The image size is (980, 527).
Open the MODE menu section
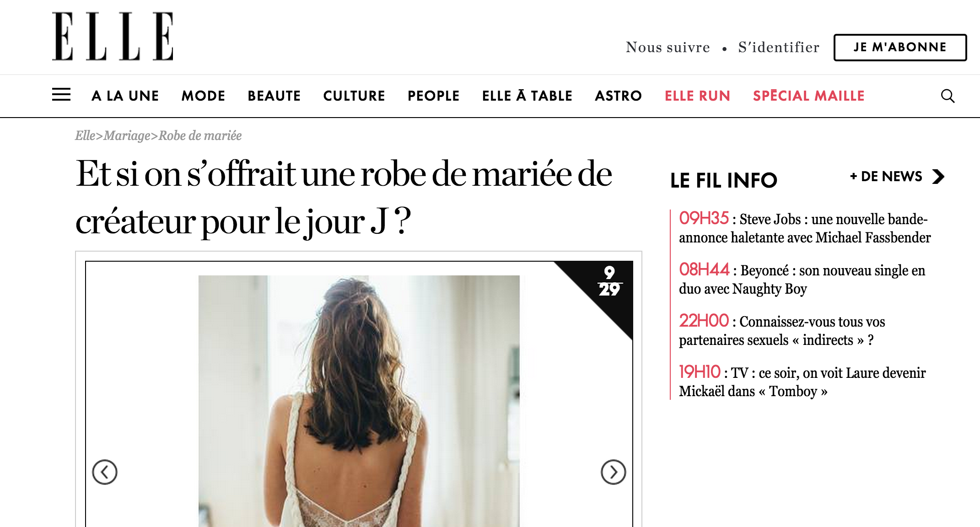203,96
